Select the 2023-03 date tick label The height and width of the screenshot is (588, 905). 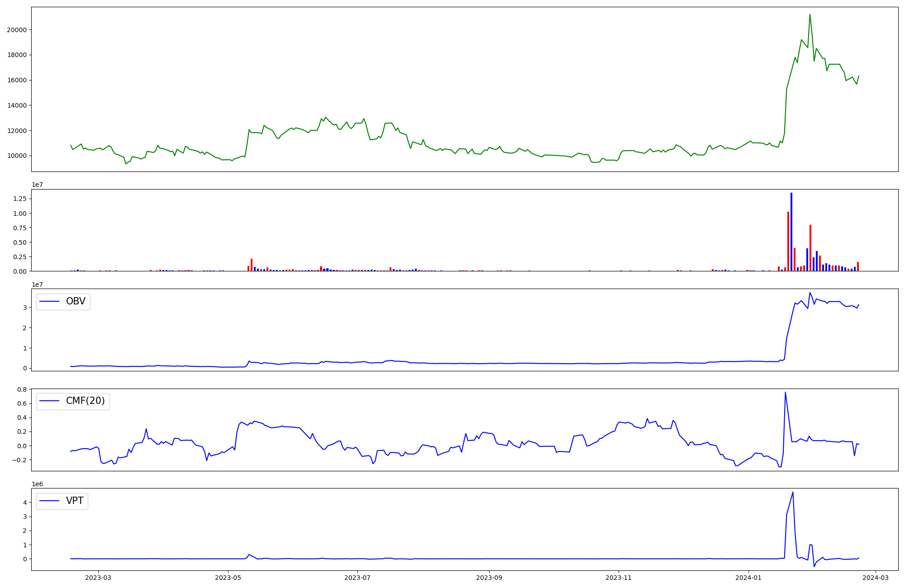click(98, 578)
